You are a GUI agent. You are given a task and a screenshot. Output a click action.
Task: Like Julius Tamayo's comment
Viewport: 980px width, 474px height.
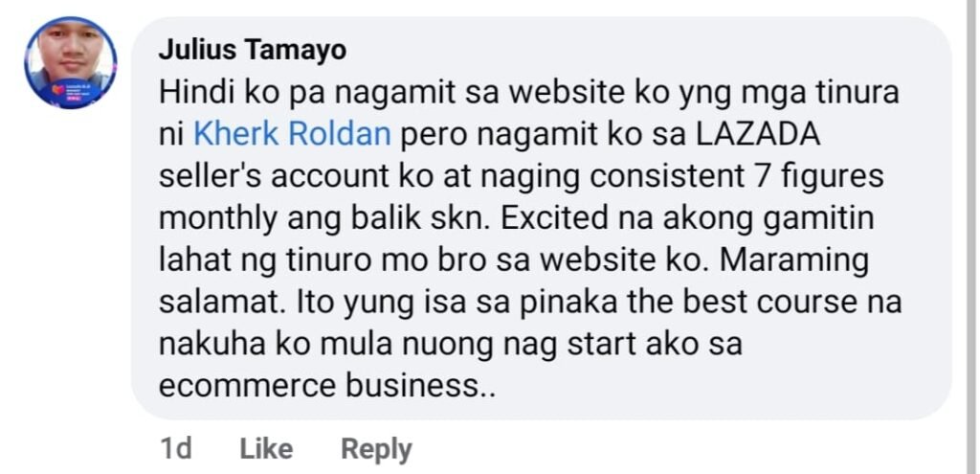(266, 449)
